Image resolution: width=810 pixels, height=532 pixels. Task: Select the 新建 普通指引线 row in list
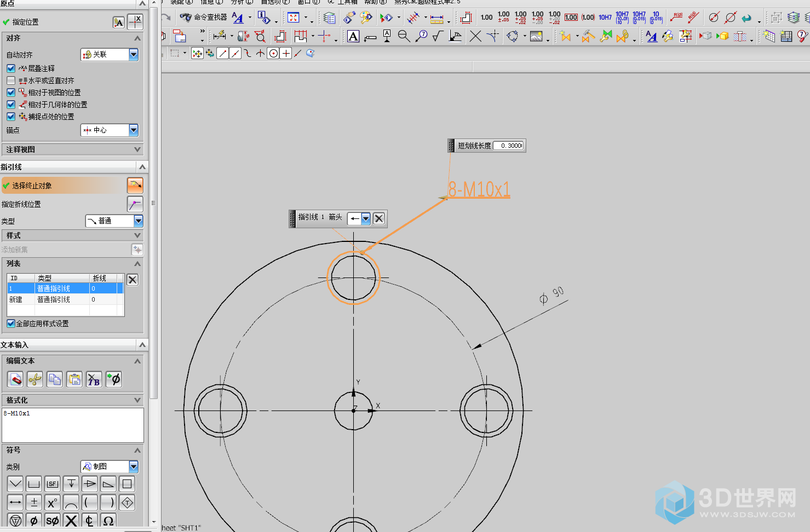click(65, 299)
